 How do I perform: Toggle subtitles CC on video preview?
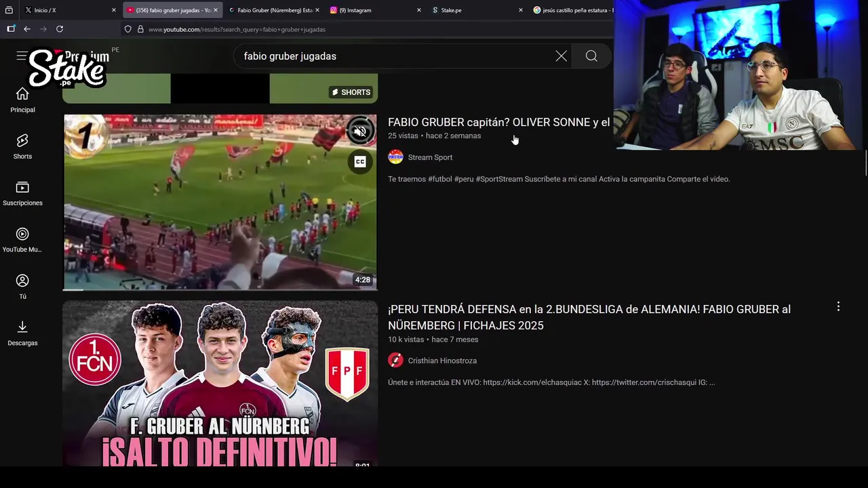click(360, 161)
